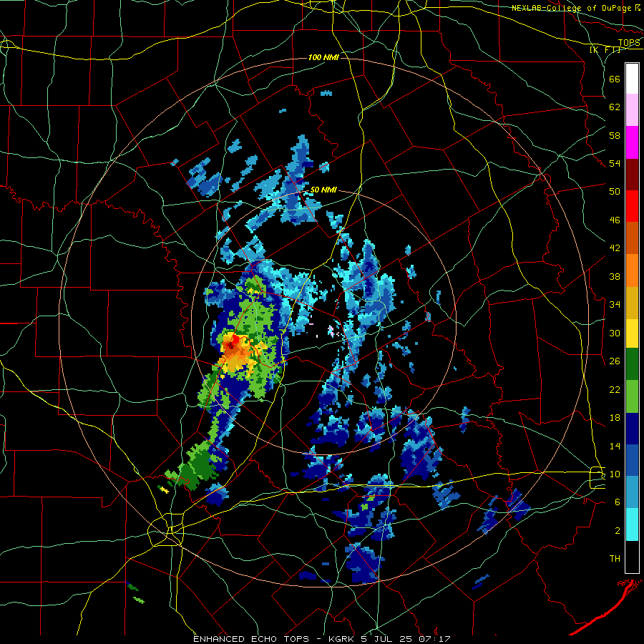The width and height of the screenshot is (644, 644).
Task: Click the 100 NMI range ring label
Action: (x=323, y=57)
